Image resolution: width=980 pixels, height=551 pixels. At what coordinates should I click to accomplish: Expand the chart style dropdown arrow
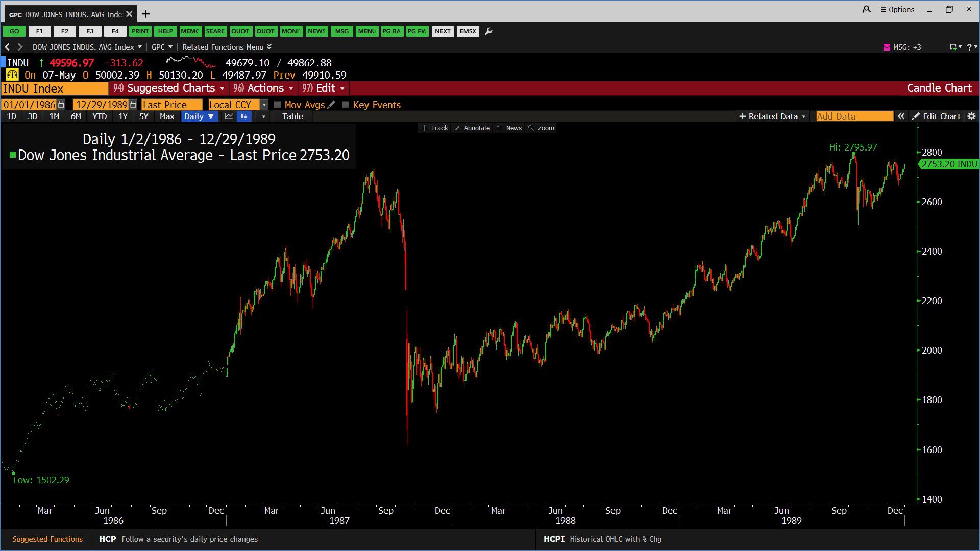pos(263,116)
